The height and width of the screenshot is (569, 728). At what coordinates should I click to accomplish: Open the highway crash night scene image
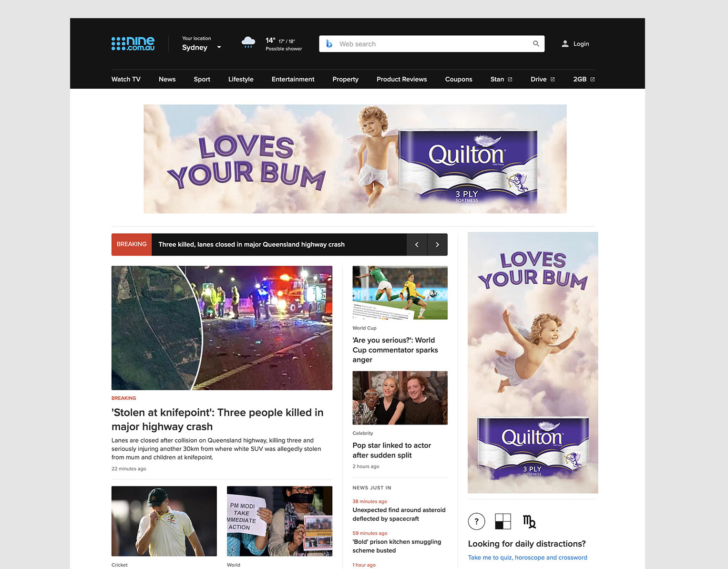point(222,328)
